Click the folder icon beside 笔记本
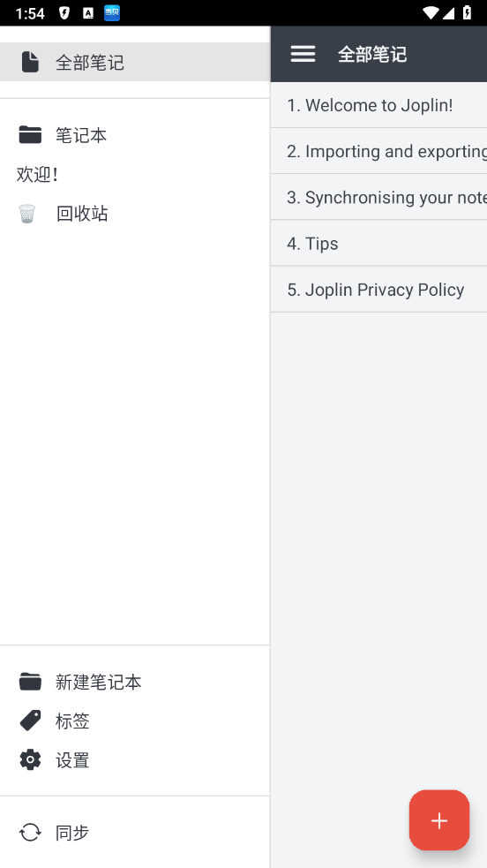 click(30, 134)
